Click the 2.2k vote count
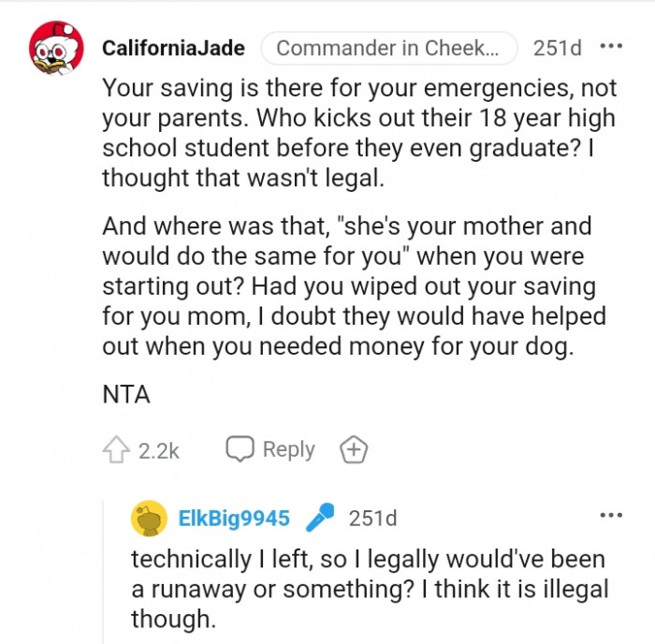The height and width of the screenshot is (644, 655). (x=158, y=450)
